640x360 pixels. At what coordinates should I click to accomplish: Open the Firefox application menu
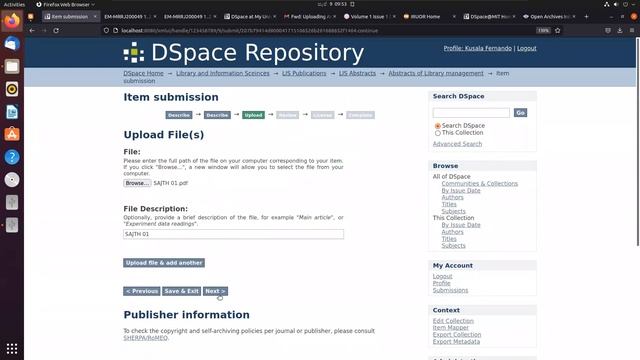632,30
